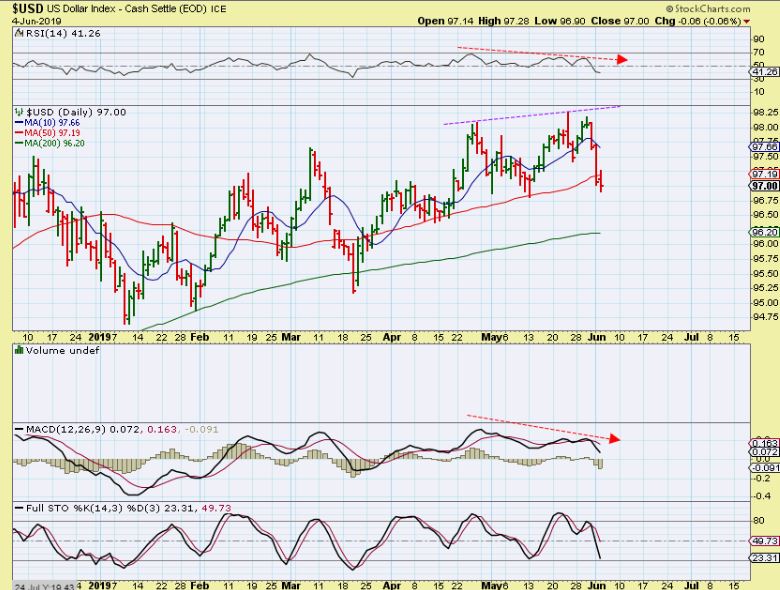The width and height of the screenshot is (780, 590).
Task: Click the boxed 49.73 stochastic axis tag
Action: point(764,541)
